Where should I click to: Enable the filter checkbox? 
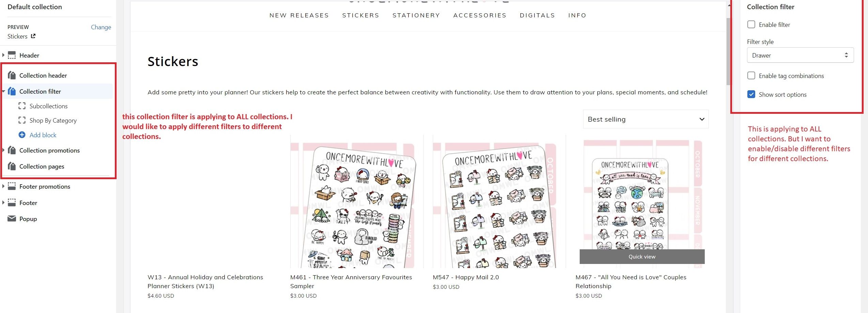coord(751,25)
